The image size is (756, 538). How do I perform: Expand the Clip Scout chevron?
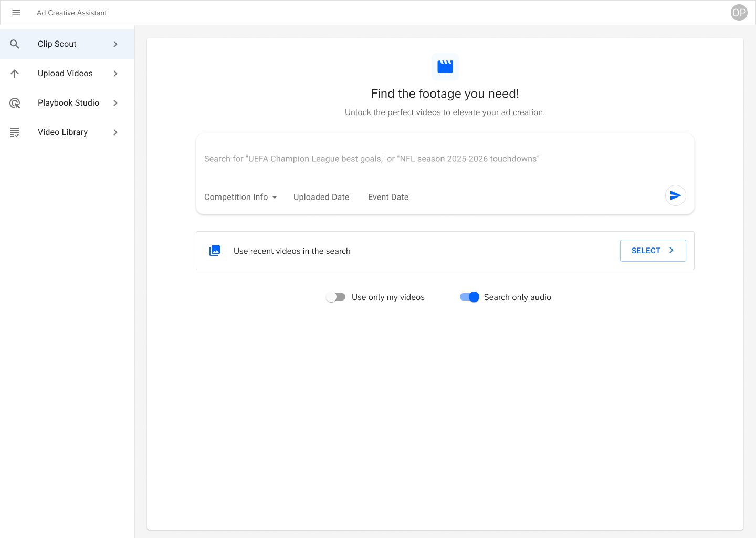115,44
